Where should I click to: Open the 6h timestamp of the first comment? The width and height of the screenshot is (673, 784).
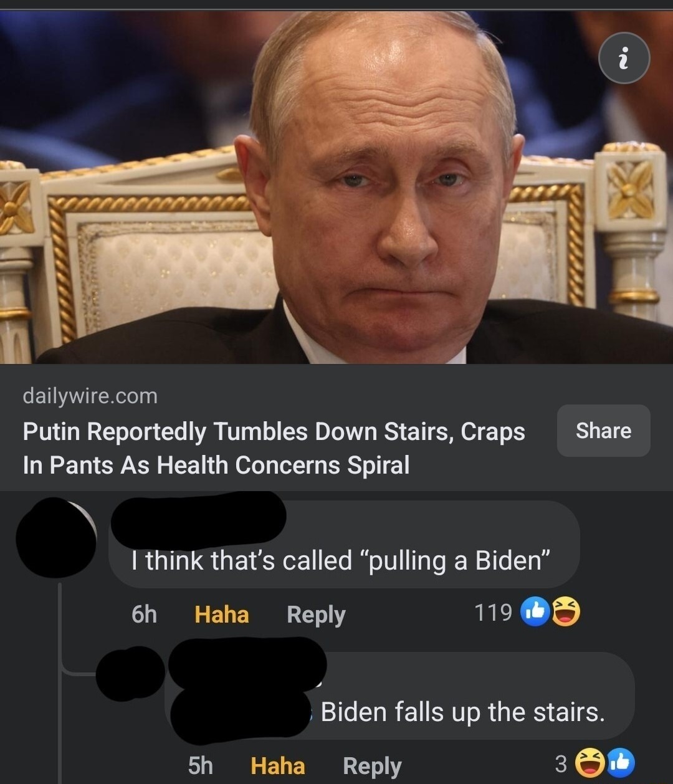click(144, 614)
